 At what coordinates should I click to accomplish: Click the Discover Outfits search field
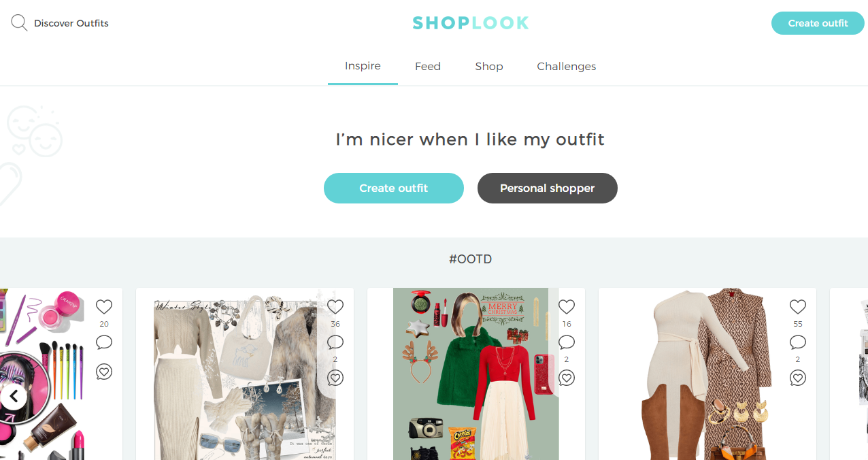point(71,23)
